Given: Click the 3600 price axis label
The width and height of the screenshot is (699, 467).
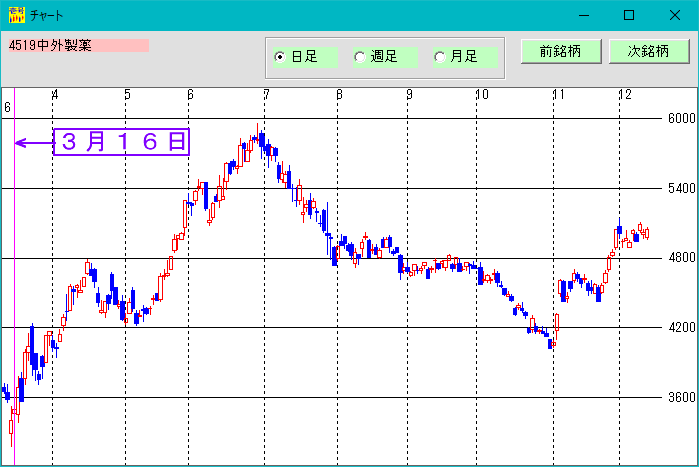Looking at the screenshot, I should 681,397.
